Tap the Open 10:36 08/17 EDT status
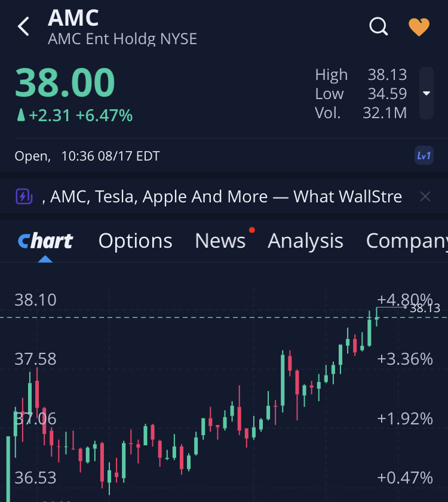 coord(87,156)
